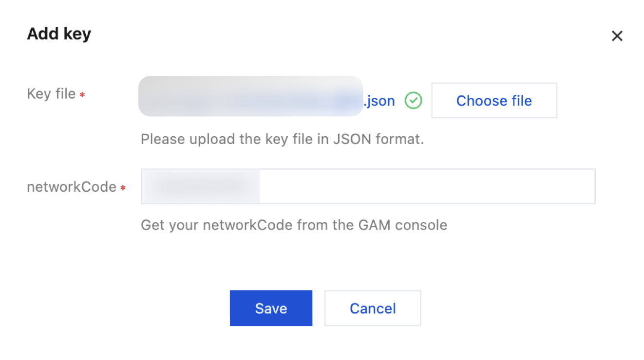This screenshot has height=360, width=644.
Task: Open the uploaded .json file link
Action: point(379,101)
